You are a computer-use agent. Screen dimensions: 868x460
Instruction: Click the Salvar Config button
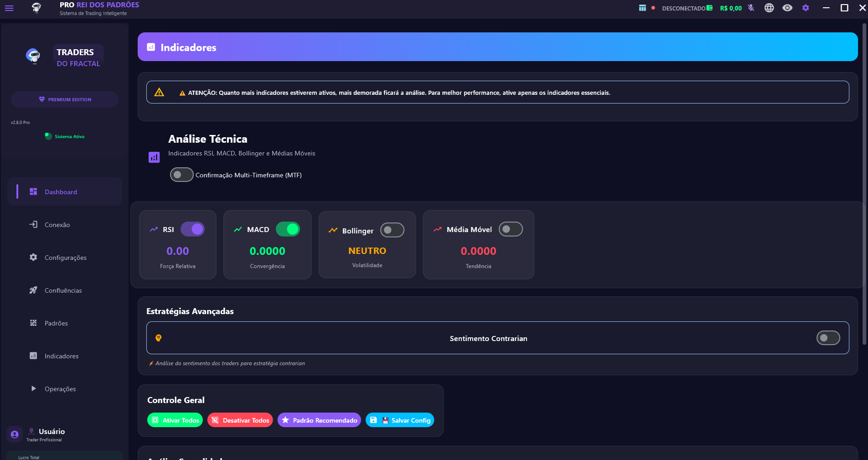[400, 420]
